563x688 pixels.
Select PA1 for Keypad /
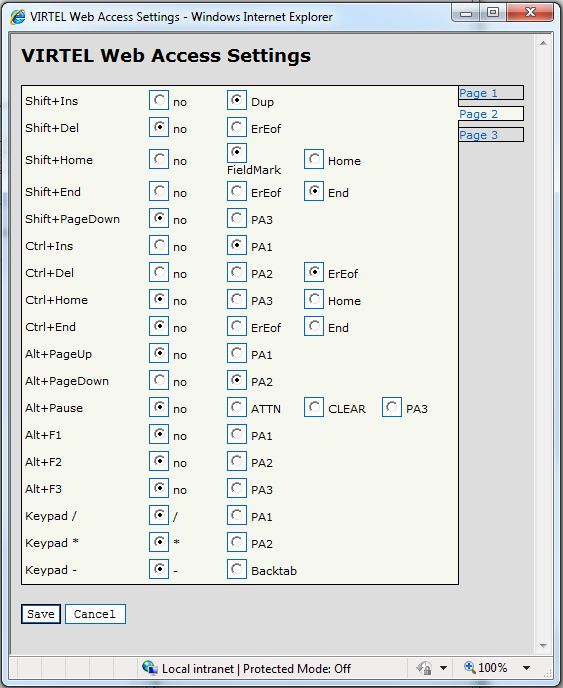tap(237, 515)
